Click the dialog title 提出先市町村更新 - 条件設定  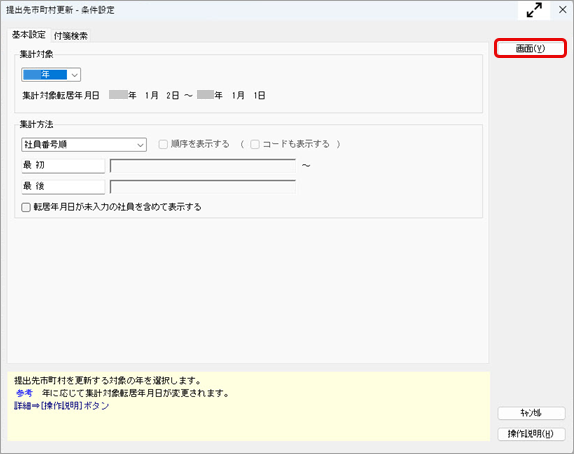click(x=60, y=10)
